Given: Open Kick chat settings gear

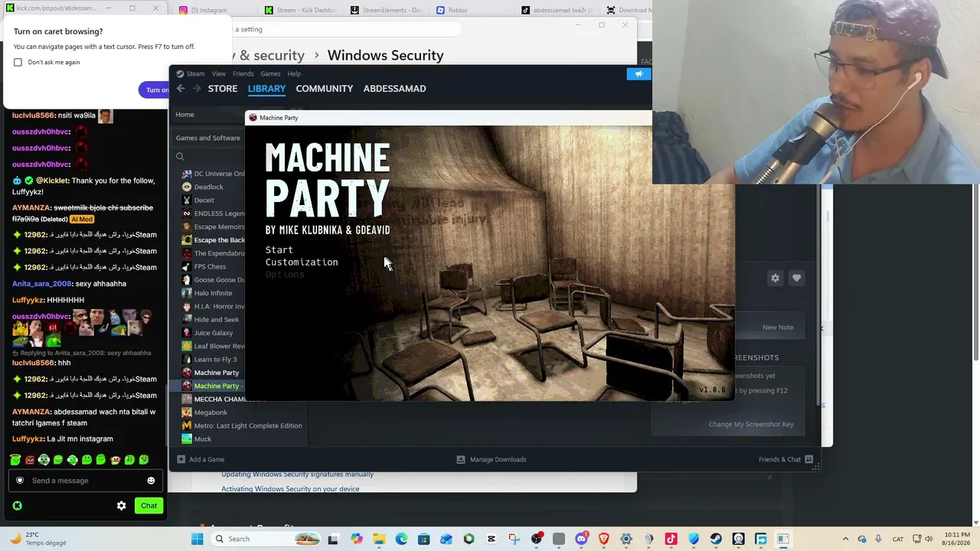Looking at the screenshot, I should click(x=121, y=506).
